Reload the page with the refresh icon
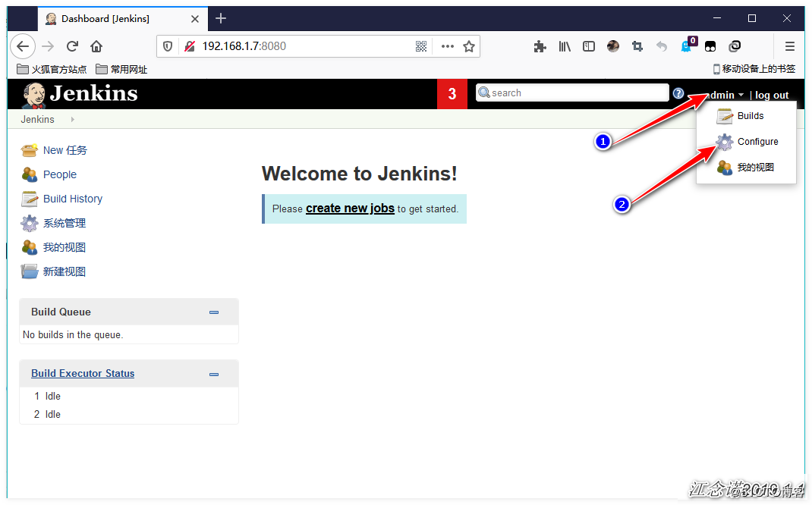 73,46
